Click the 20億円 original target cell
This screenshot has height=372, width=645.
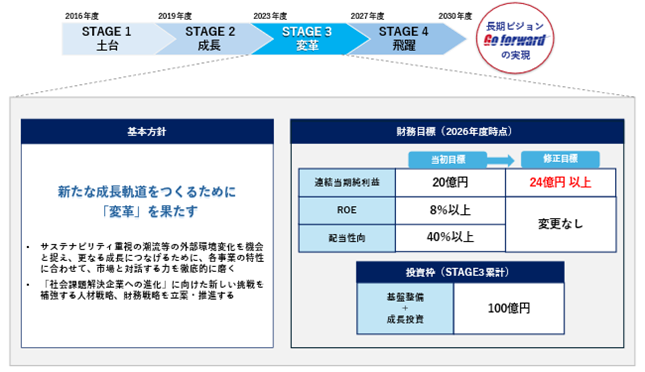450,182
